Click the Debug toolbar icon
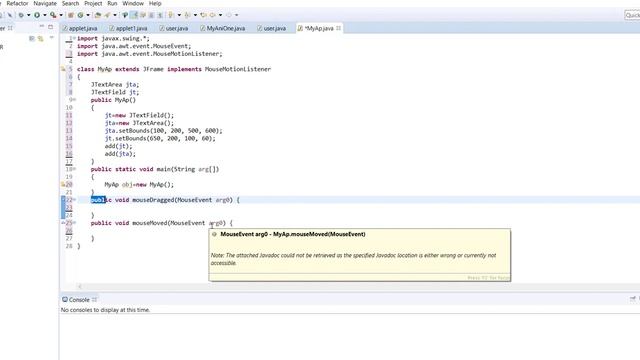Screen dimensions: 640x360 [x=21, y=15]
